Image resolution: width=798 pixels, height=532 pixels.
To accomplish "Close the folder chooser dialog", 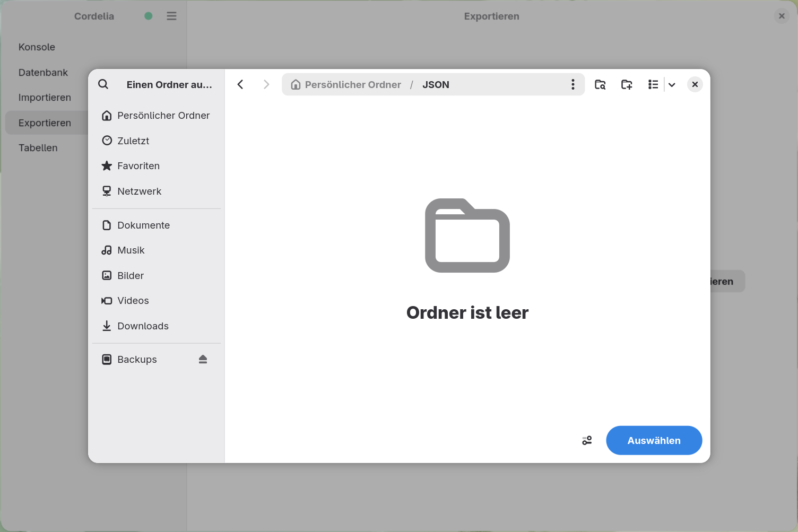I will coord(695,84).
